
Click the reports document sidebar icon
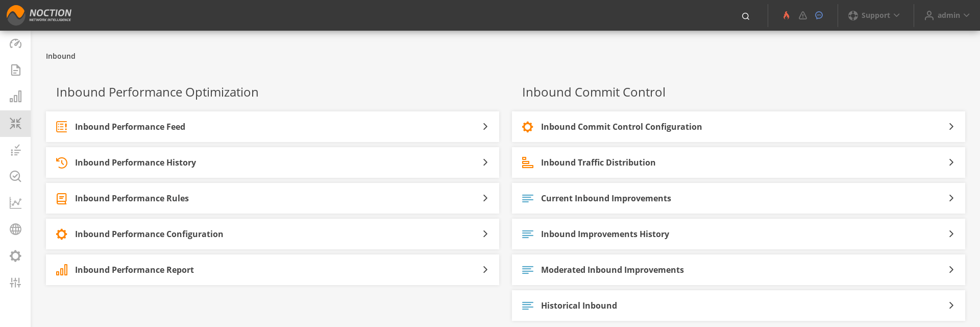(15, 70)
